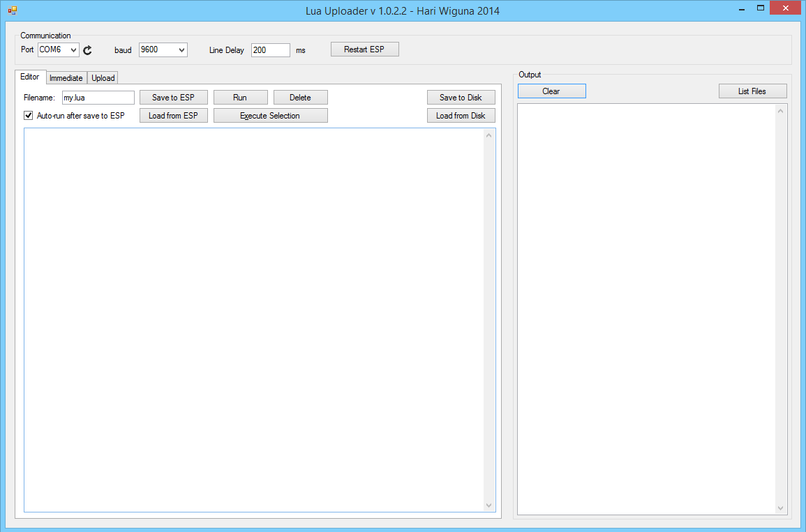Screen dimensions: 806x532
Task: Save the script to disk
Action: pos(461,98)
